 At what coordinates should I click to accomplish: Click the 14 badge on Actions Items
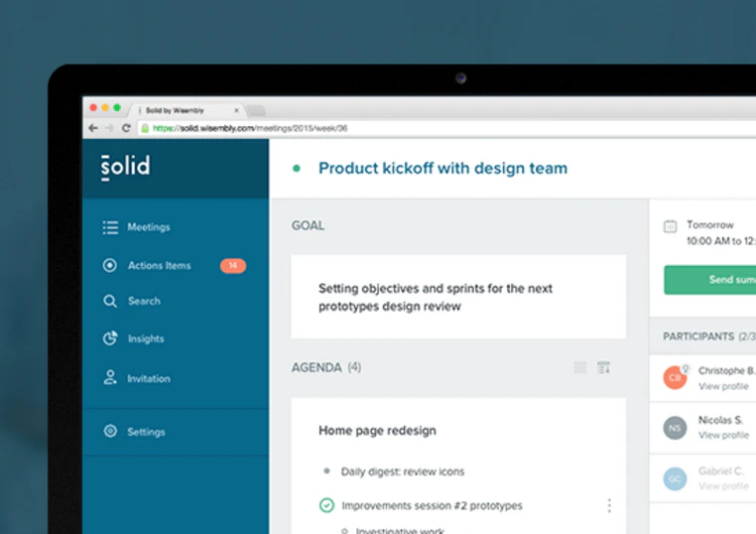pyautogui.click(x=233, y=265)
